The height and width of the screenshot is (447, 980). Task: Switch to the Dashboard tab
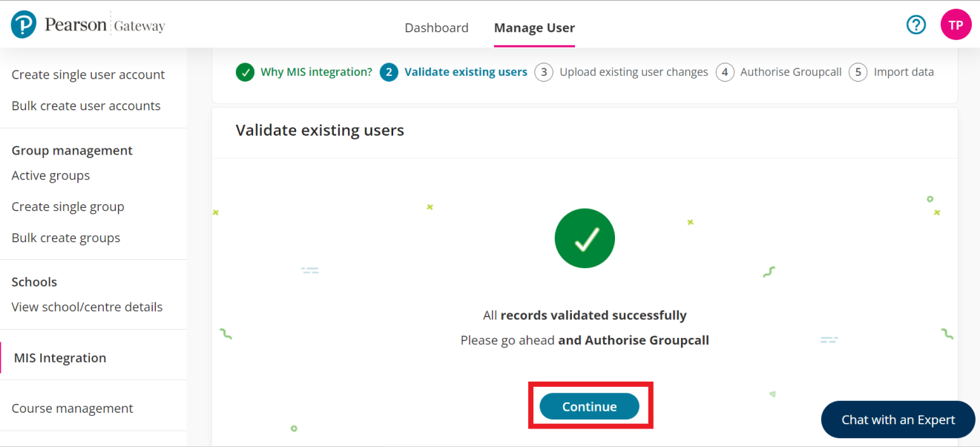click(x=436, y=27)
